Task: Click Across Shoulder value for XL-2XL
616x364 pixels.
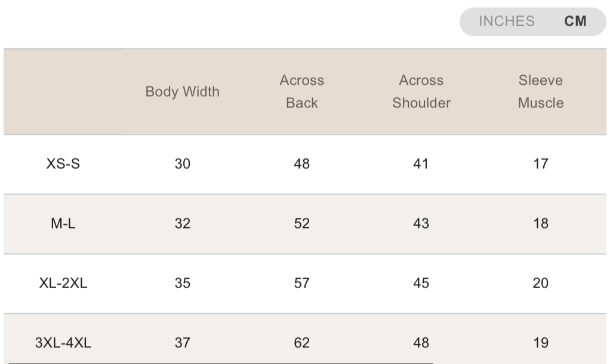Action: [x=421, y=283]
